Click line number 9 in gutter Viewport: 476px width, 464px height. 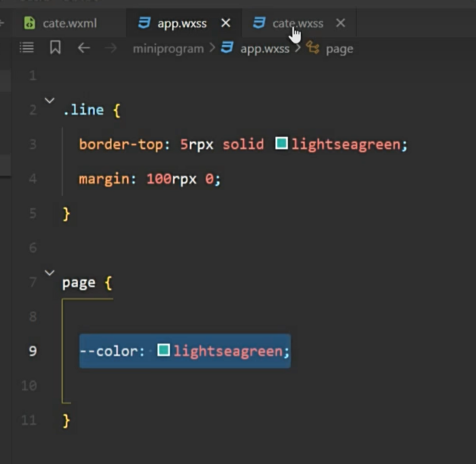click(33, 351)
